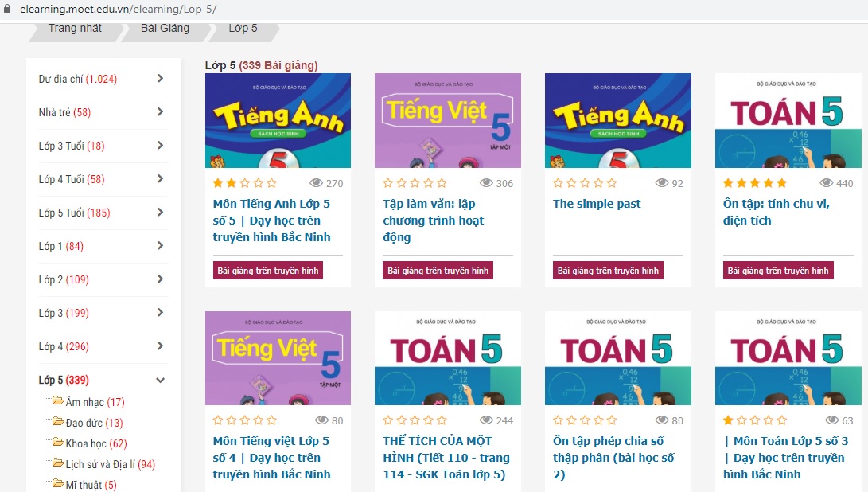Expand the Dư địa chí category arrow

(x=160, y=78)
